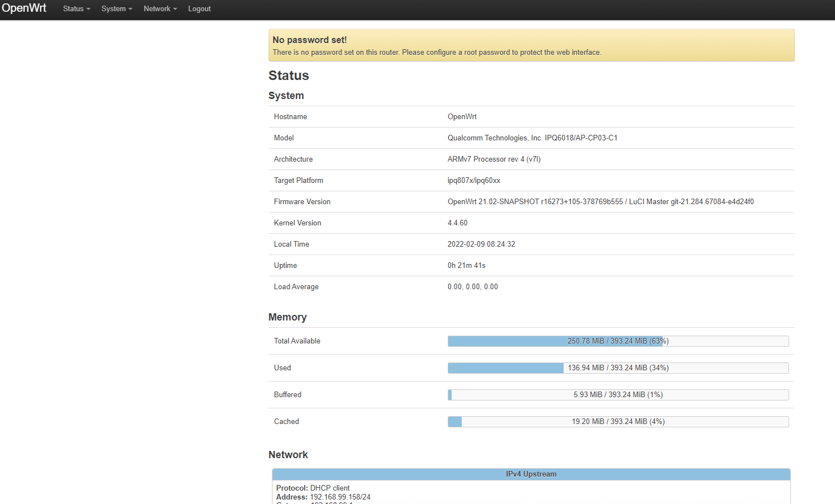Click the Firmware Version value text
The image size is (835, 504).
600,202
